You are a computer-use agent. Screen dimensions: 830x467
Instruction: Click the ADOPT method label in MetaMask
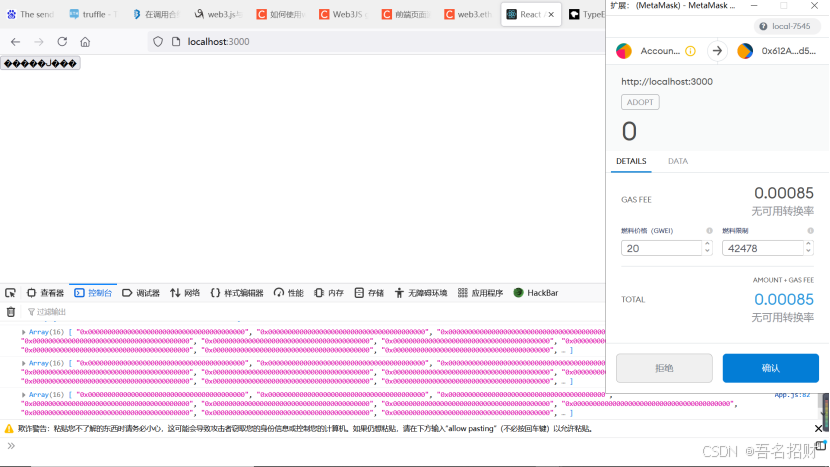coord(640,102)
